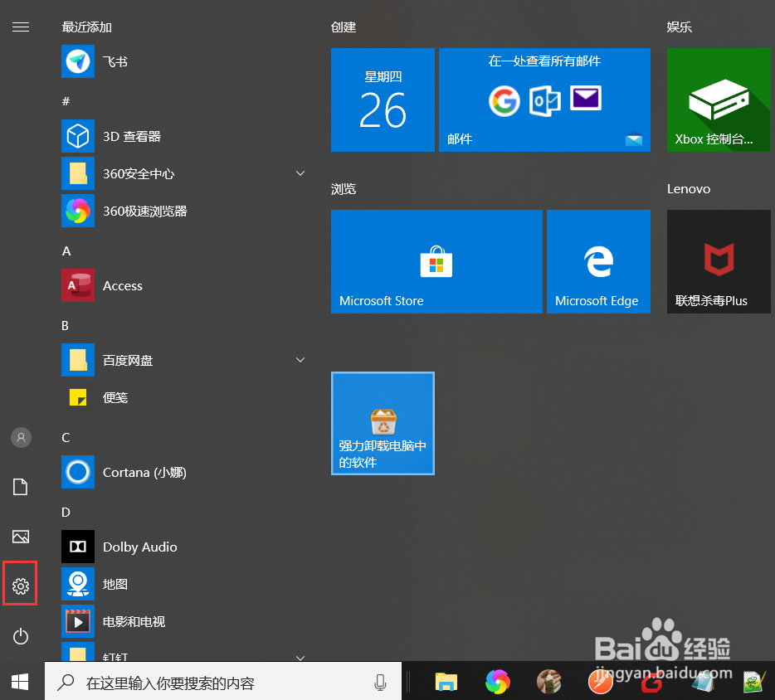Click the user account icon in the sidebar
The height and width of the screenshot is (700, 775).
[x=20, y=437]
